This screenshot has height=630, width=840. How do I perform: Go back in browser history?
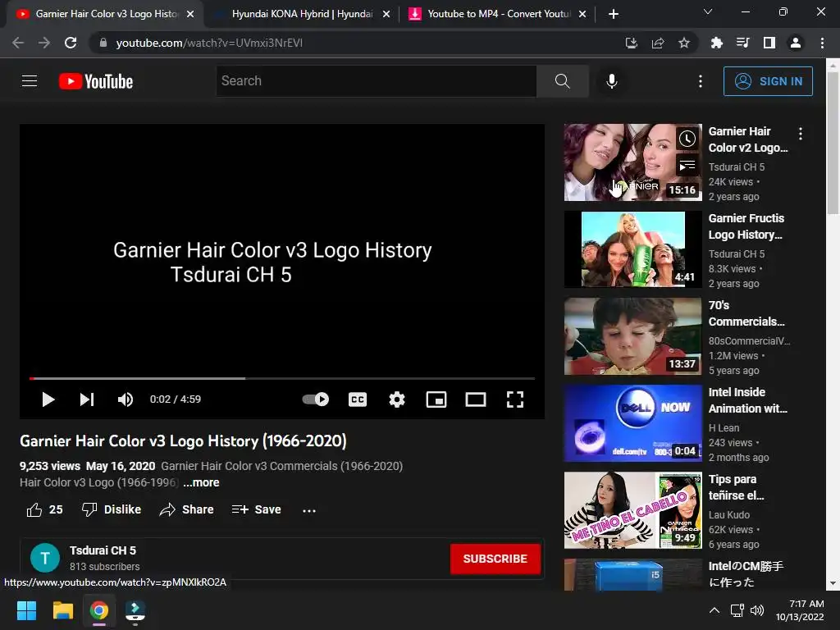click(x=18, y=43)
